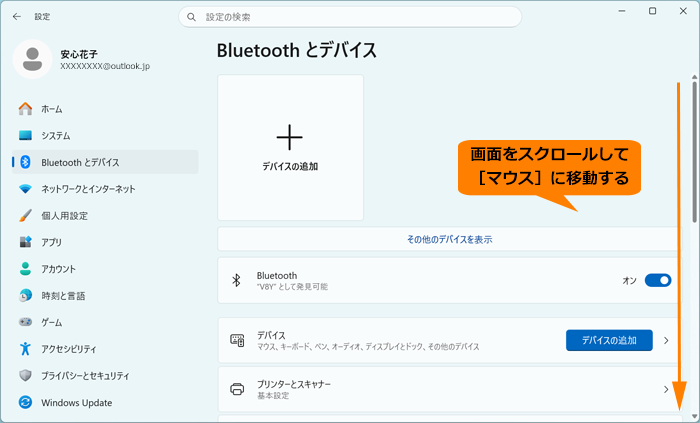Click the Apps icon in the sidebar
Screen dimensions: 700x423
pos(25,242)
